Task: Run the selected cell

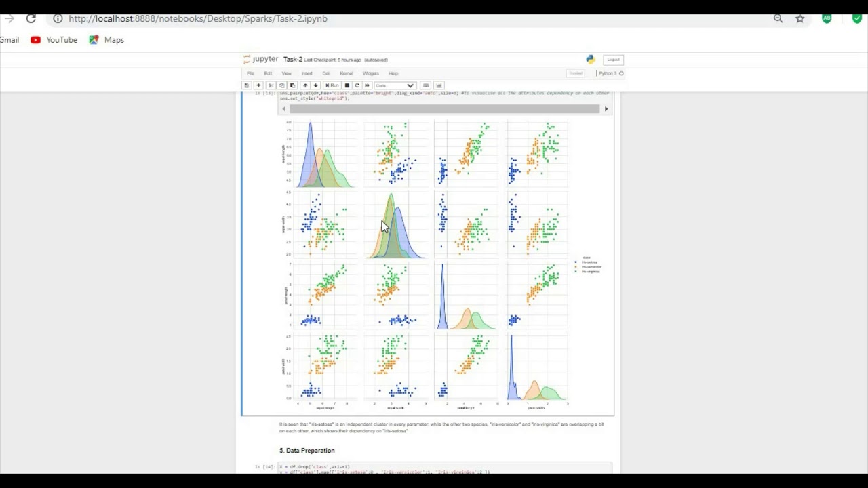Action: 332,85
